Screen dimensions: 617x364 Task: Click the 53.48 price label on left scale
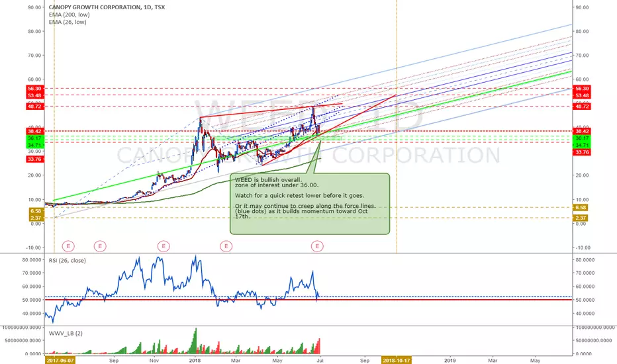35,95
